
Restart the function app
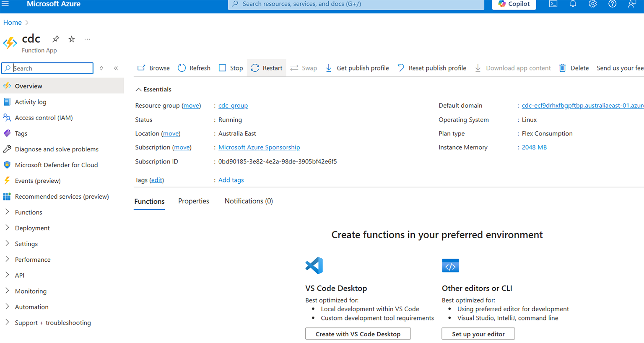coord(267,68)
